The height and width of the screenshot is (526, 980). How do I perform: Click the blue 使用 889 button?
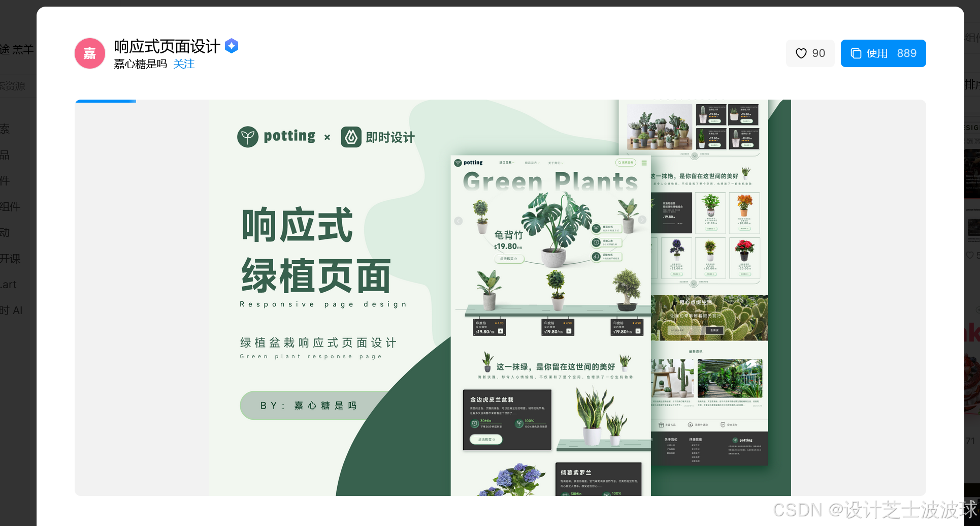coord(883,53)
